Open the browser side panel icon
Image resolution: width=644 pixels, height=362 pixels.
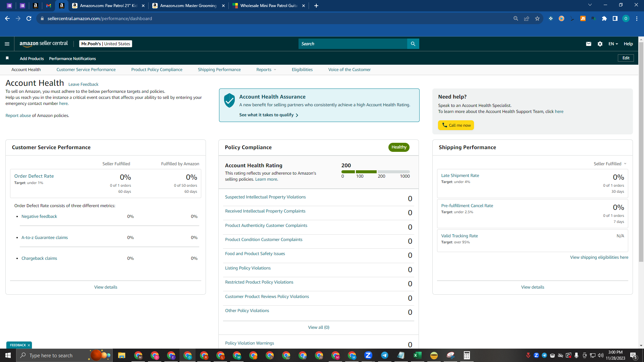615,18
